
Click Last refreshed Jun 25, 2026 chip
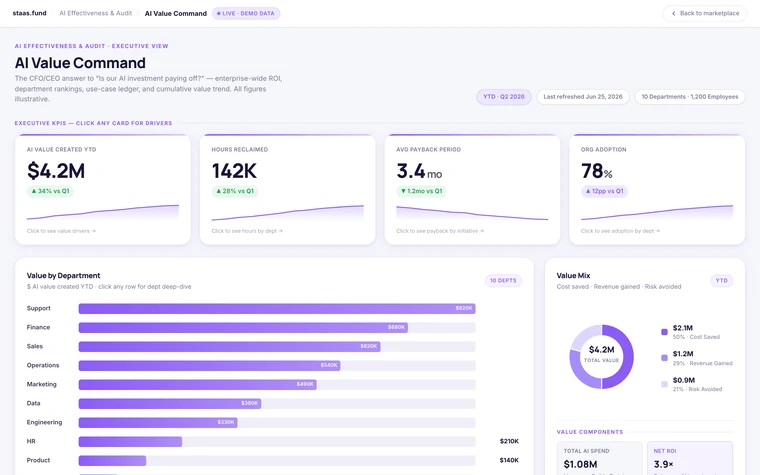click(583, 97)
